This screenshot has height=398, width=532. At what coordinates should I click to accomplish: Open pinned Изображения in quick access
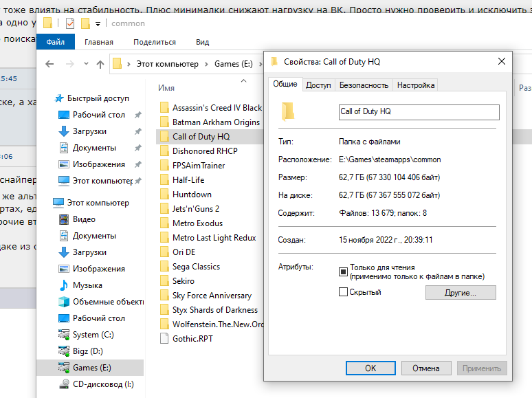pyautogui.click(x=99, y=164)
